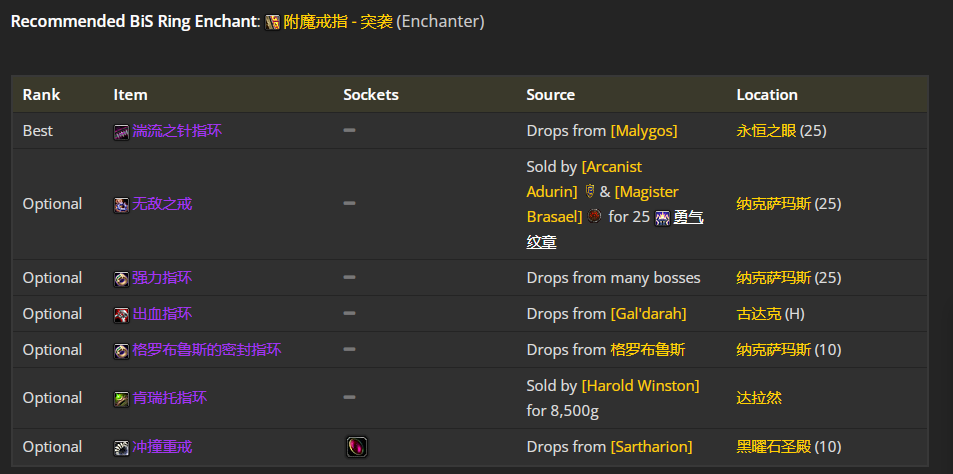Click the 勇气纹章 currency link
Image resolution: width=953 pixels, height=474 pixels.
tap(615, 229)
